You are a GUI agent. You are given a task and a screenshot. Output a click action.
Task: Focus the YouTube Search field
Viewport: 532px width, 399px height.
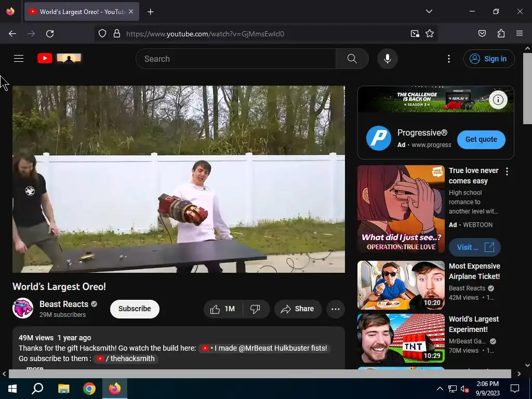point(236,59)
